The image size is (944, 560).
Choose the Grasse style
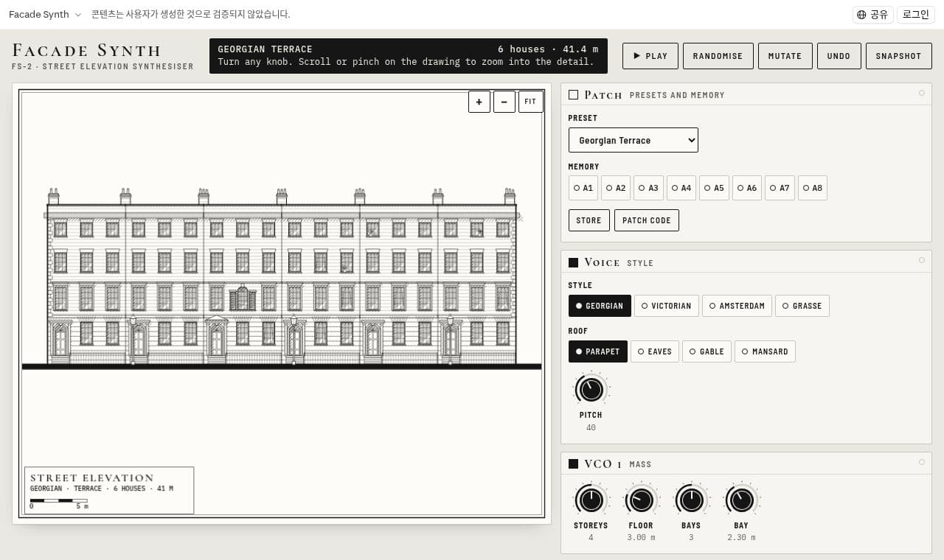(802, 306)
